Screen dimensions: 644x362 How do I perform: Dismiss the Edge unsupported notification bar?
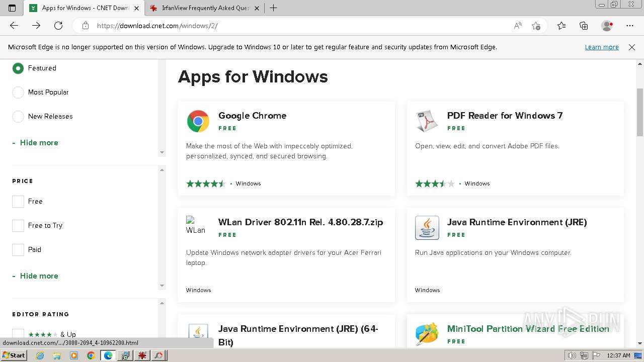point(632,47)
